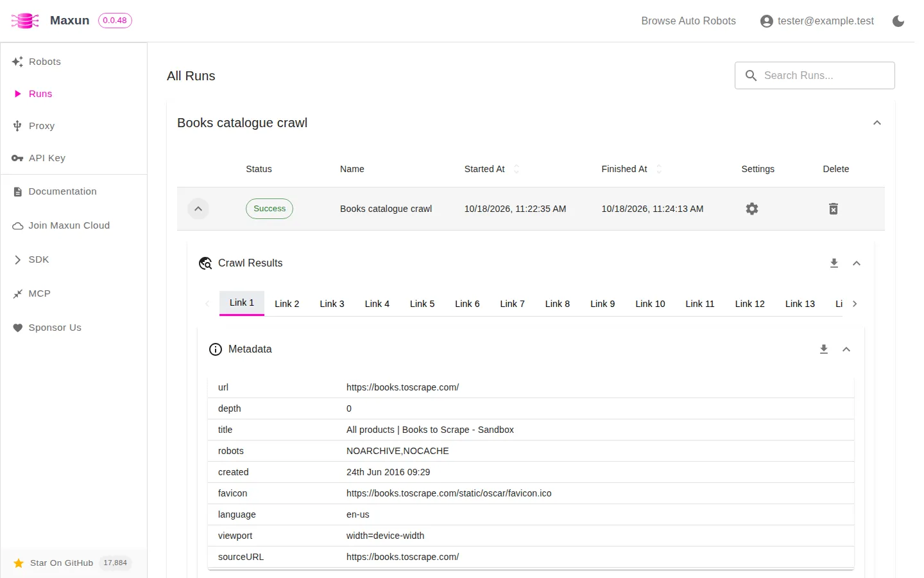The image size is (924, 578).
Task: Toggle dark mode moon icon
Action: coord(898,21)
